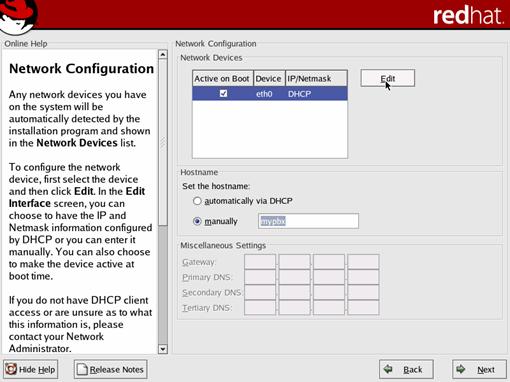This screenshot has width=510, height=382.
Task: Click the IP/Netmask column header
Action: (316, 79)
